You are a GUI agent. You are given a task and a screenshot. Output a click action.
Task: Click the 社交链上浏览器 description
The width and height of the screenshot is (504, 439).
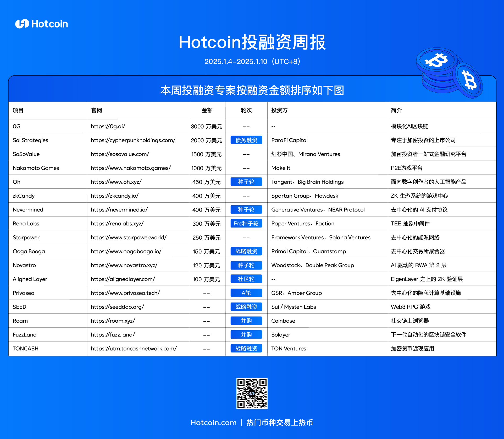tap(410, 321)
